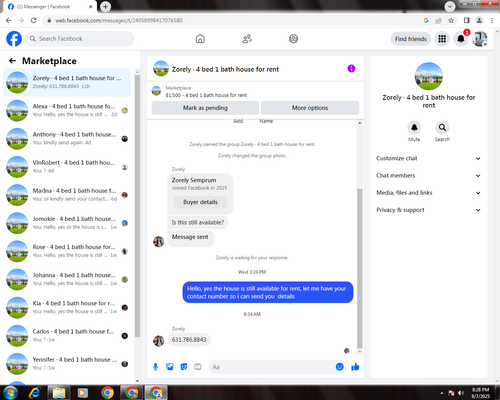
Task: Click volume icon in system tray
Action: pos(461,393)
